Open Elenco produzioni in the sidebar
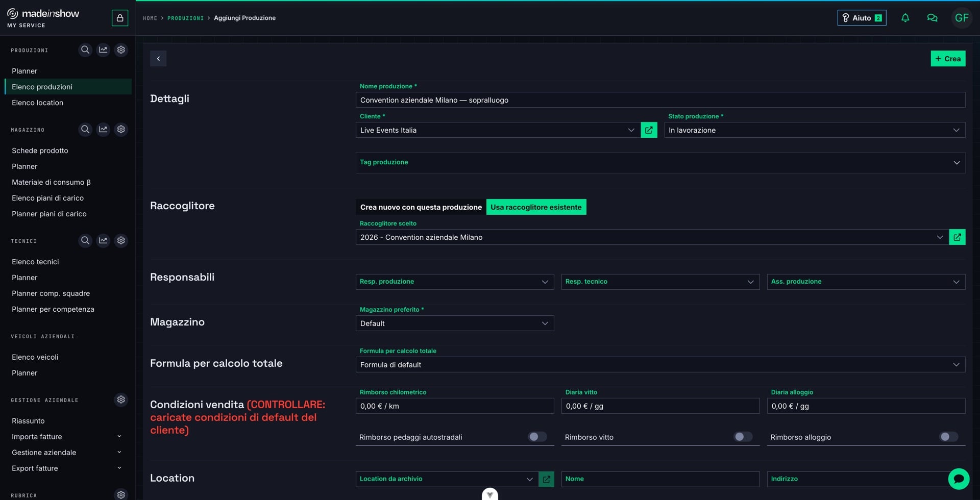Image resolution: width=980 pixels, height=500 pixels. click(68, 87)
